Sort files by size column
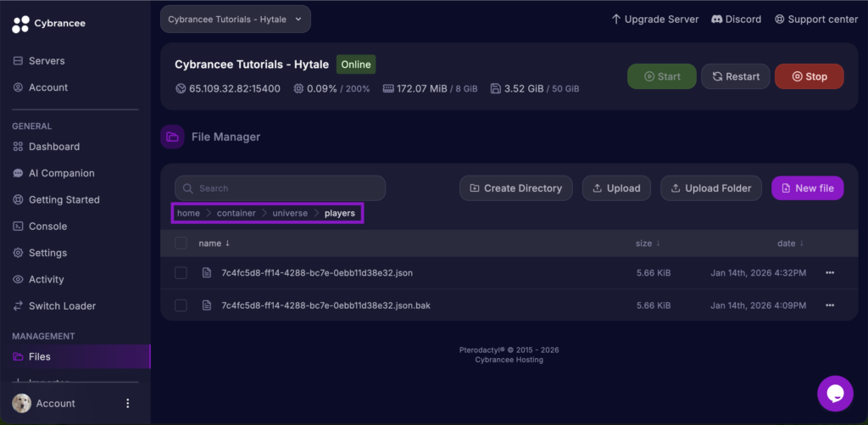 pyautogui.click(x=648, y=243)
